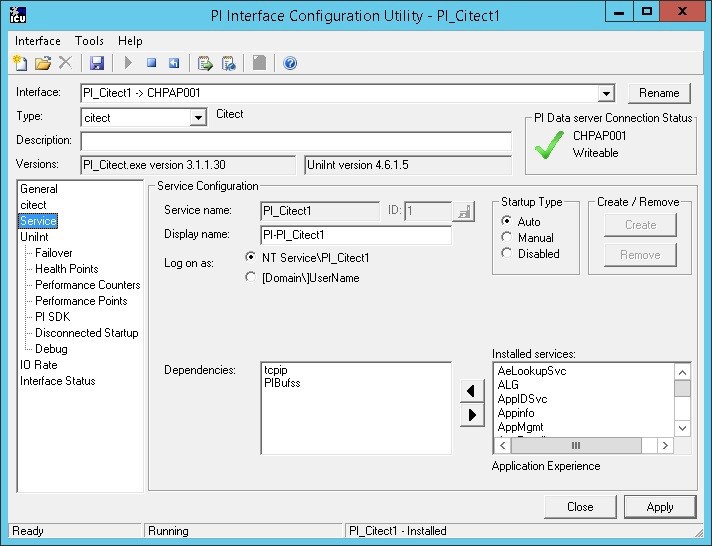Select the Manual startup type

(x=507, y=238)
